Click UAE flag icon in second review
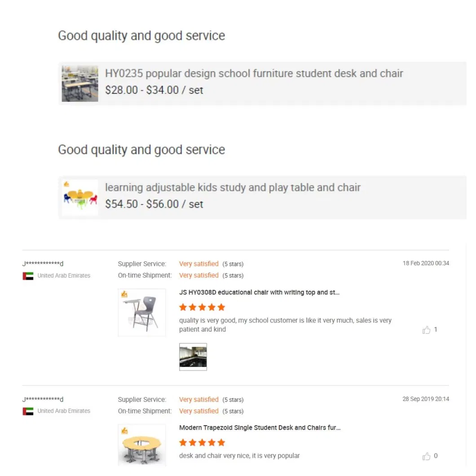This screenshot has width=476, height=476. (x=28, y=411)
